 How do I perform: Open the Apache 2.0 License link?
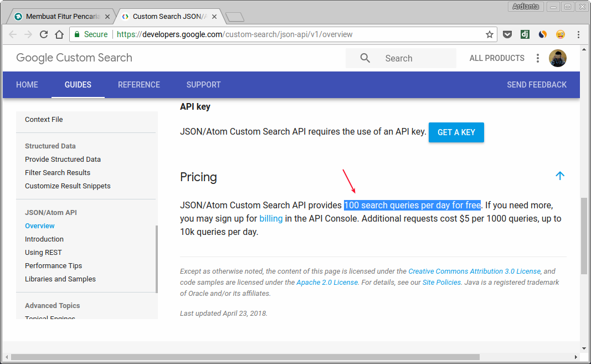click(327, 282)
